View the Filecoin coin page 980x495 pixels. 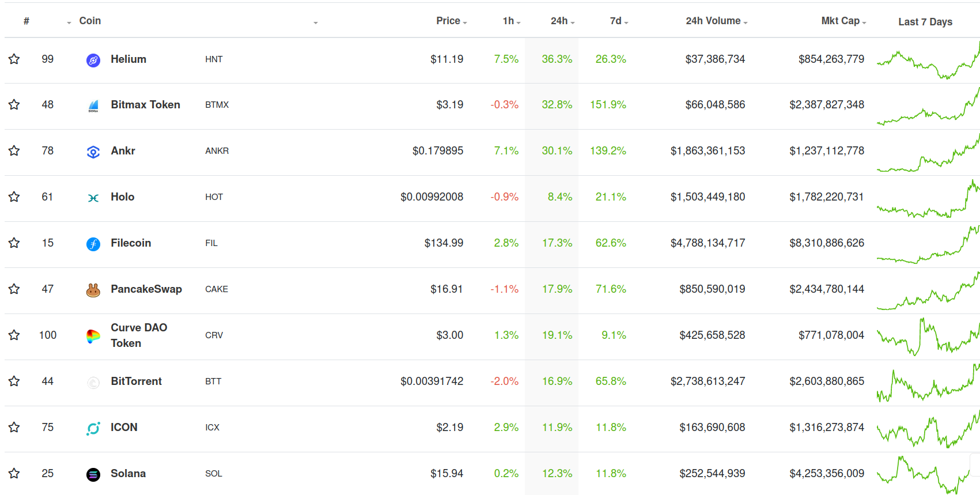(x=131, y=243)
